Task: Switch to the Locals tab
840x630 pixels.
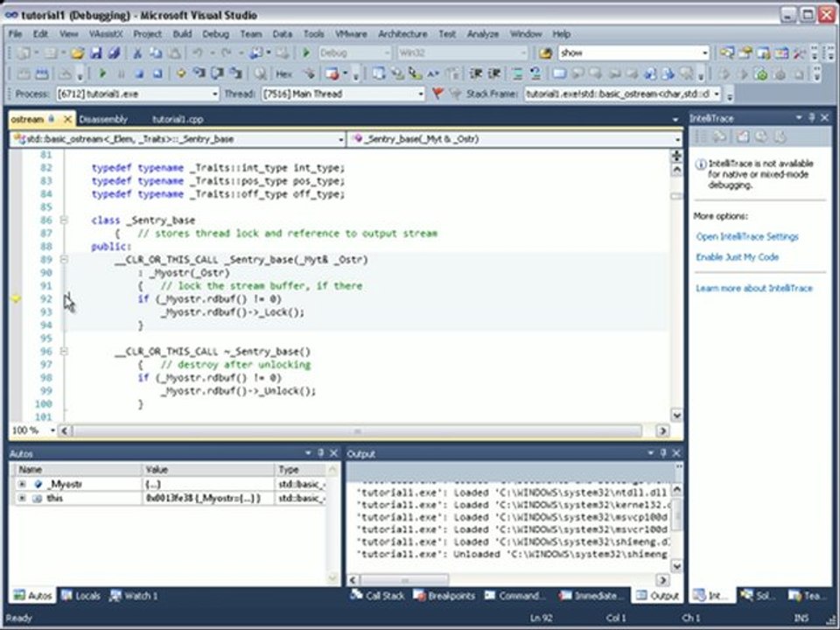Action: [80, 596]
